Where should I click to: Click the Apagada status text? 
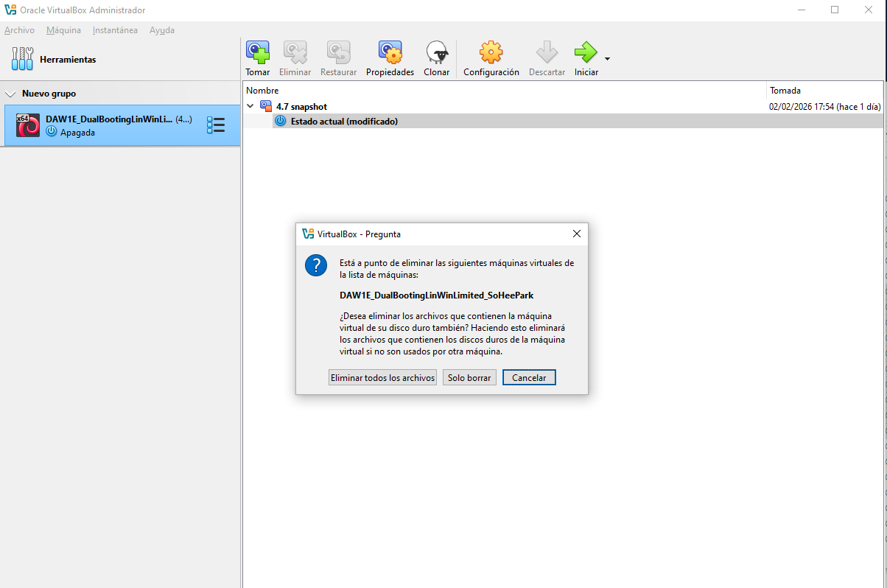[x=77, y=133]
